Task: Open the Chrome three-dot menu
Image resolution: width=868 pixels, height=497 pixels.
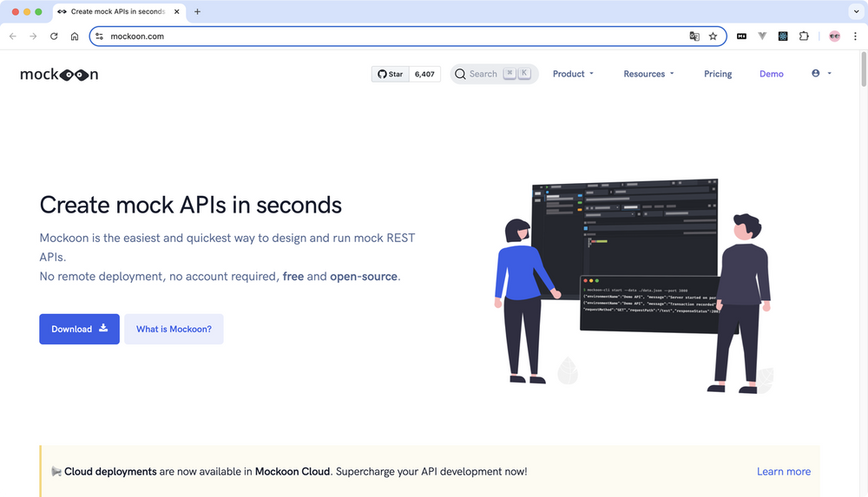Action: [855, 36]
